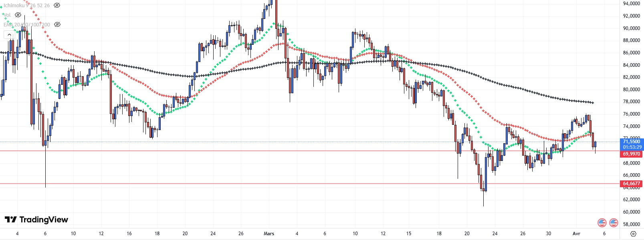The height and width of the screenshot is (240, 644).
Task: Click the Avr label on the time axis
Action: (576, 234)
